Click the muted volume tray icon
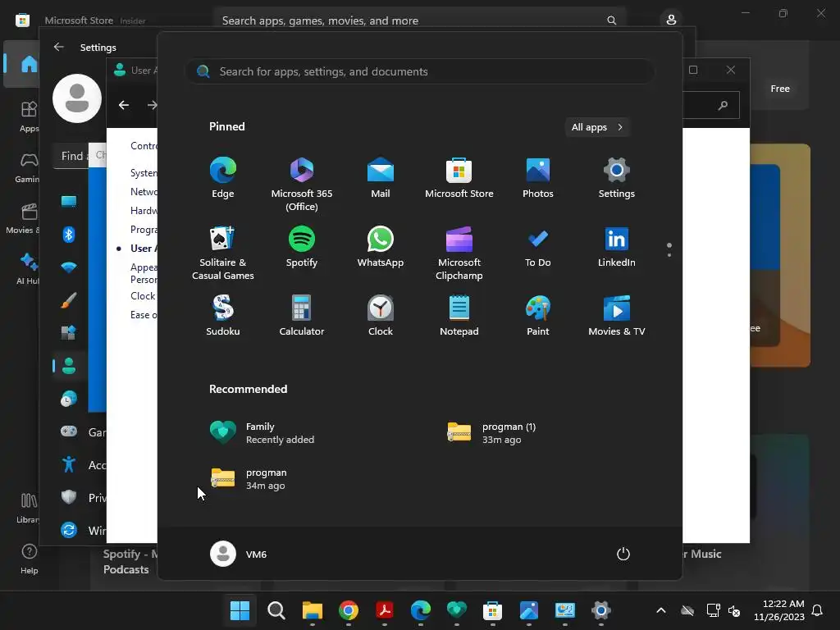Image resolution: width=840 pixels, height=630 pixels. [x=734, y=610]
